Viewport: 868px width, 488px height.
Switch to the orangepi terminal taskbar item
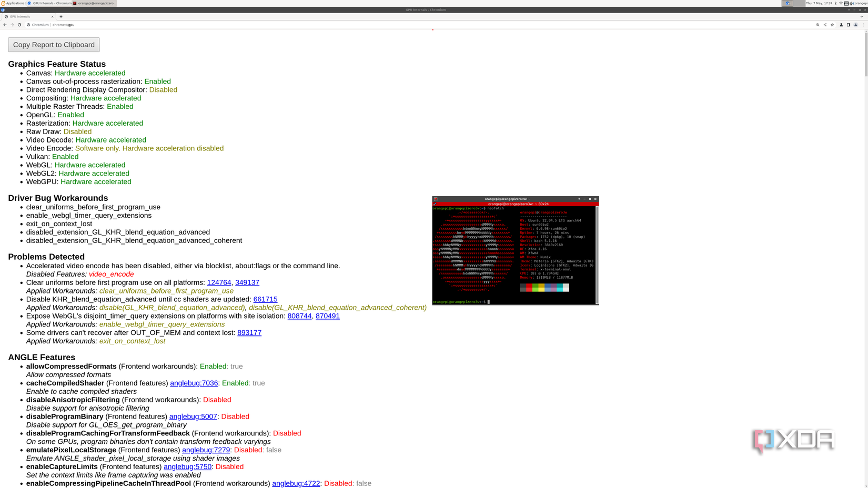tap(94, 3)
